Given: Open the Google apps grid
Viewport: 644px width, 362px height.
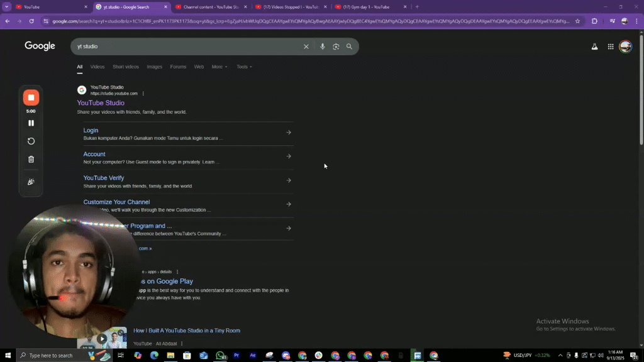Looking at the screenshot, I should click(611, 47).
